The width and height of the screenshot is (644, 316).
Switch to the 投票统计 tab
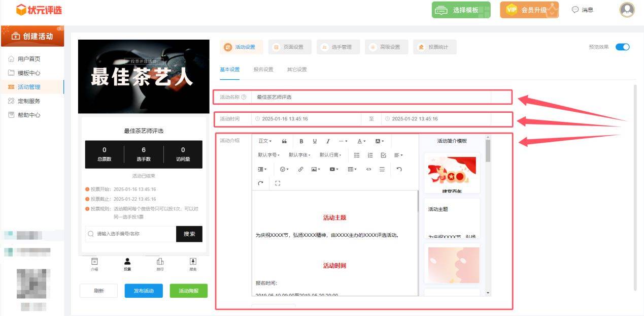(434, 47)
